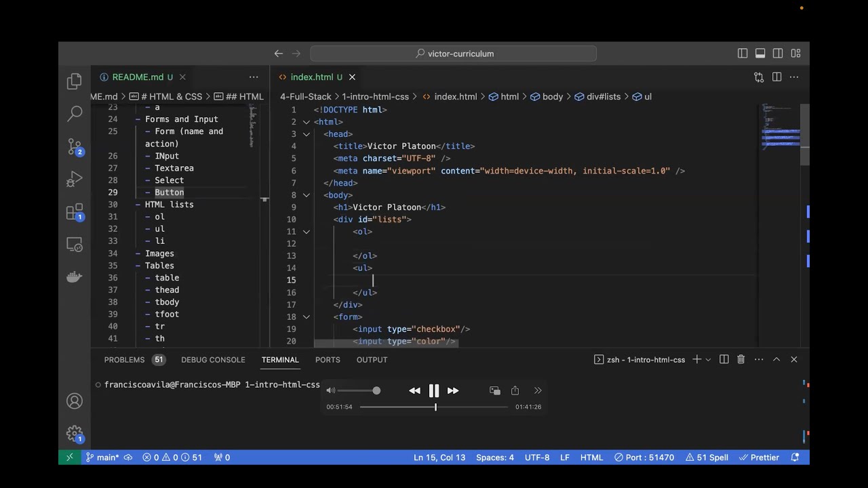868x488 pixels.
Task: Collapse the head tag at line 3
Action: pos(307,134)
